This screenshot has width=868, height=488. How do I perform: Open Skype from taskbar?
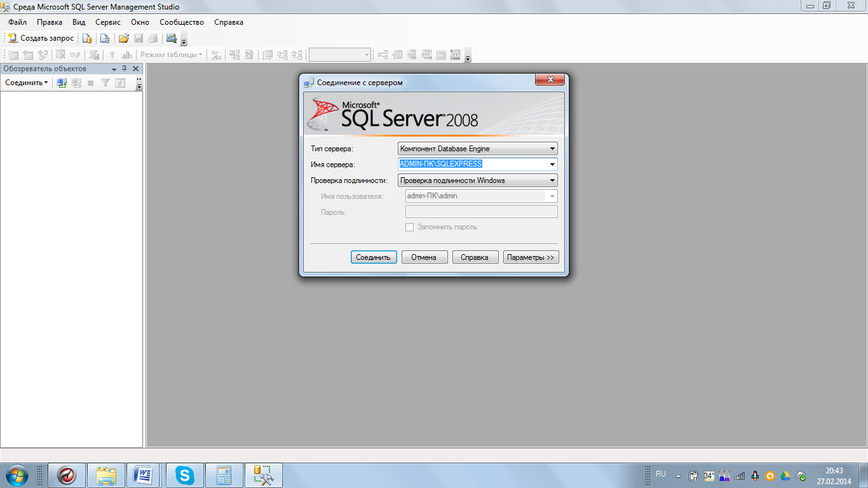(x=185, y=475)
